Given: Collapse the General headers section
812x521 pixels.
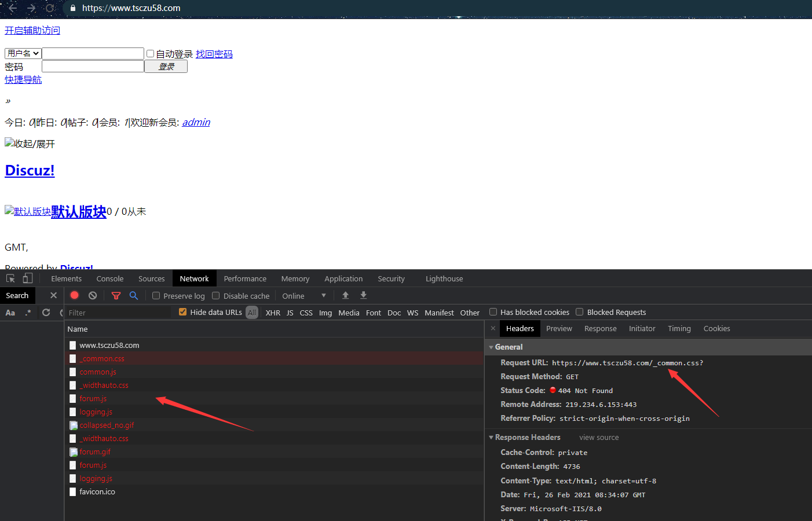Looking at the screenshot, I should point(491,347).
